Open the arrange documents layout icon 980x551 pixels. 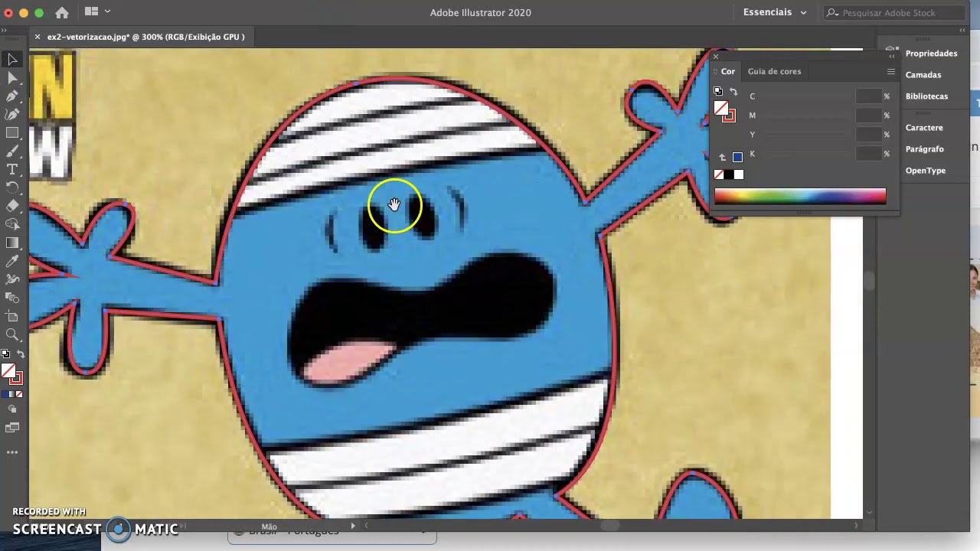coord(92,11)
